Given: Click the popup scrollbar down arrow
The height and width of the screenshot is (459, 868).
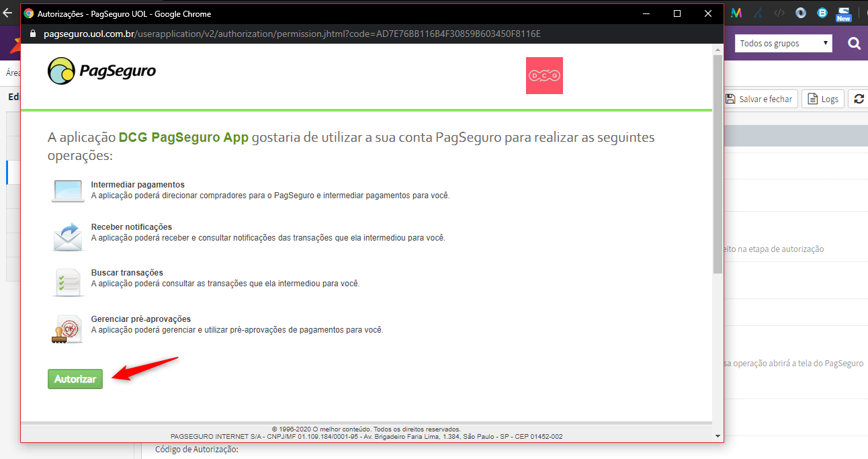Looking at the screenshot, I should 718,435.
